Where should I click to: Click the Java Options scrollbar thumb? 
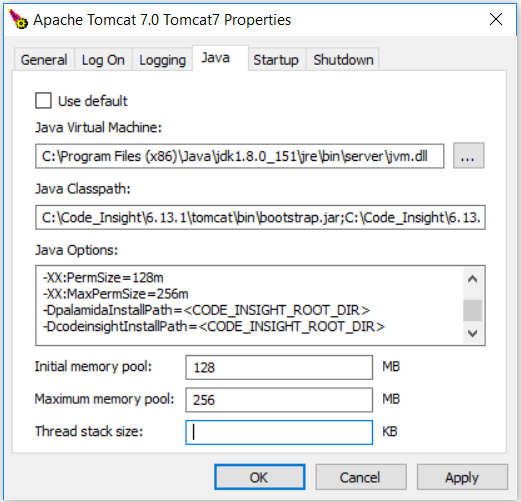(473, 310)
